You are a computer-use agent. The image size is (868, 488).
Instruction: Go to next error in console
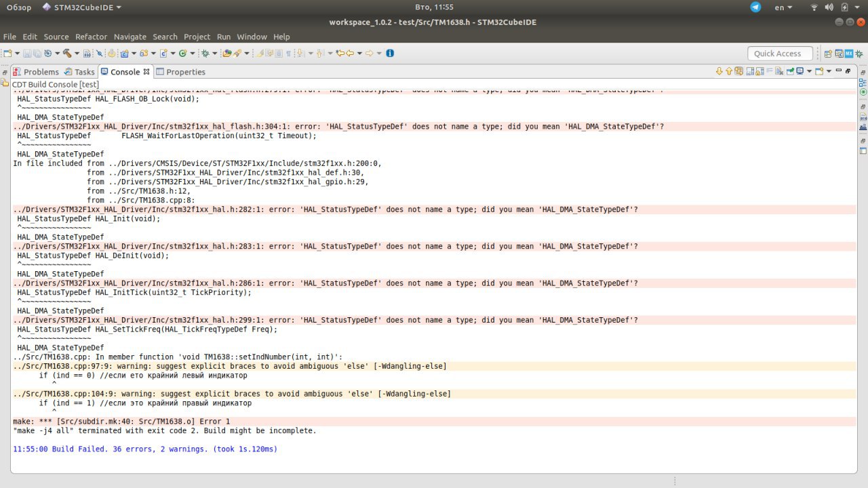click(719, 70)
